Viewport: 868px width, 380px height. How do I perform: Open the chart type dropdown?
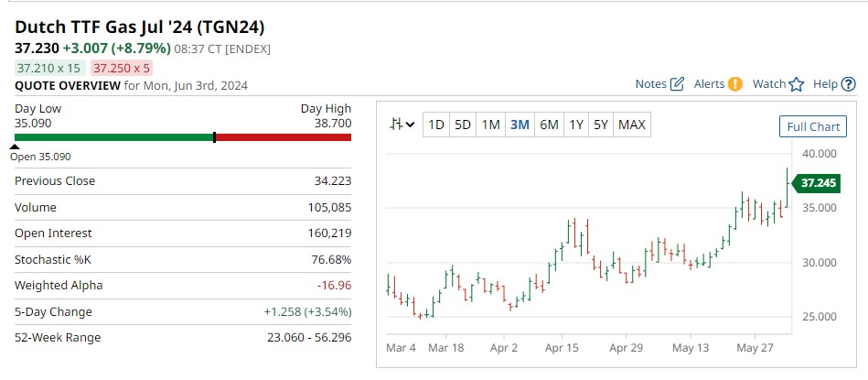[402, 125]
